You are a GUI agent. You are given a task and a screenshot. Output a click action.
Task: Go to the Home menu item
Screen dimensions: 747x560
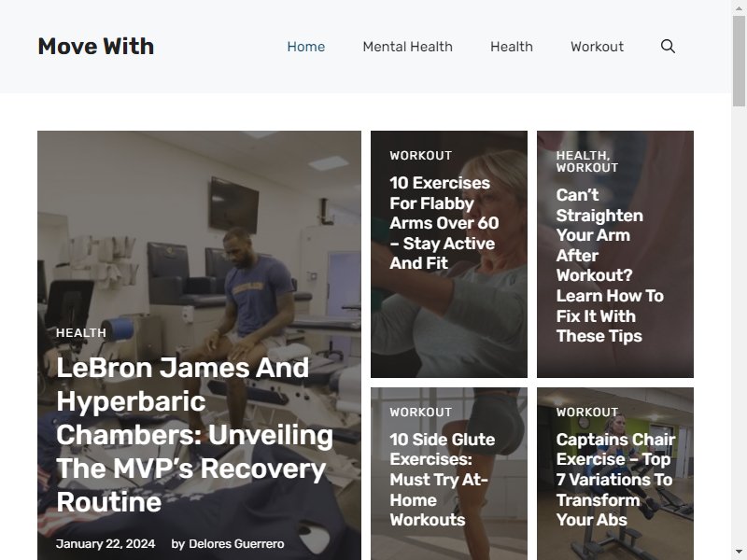(306, 47)
